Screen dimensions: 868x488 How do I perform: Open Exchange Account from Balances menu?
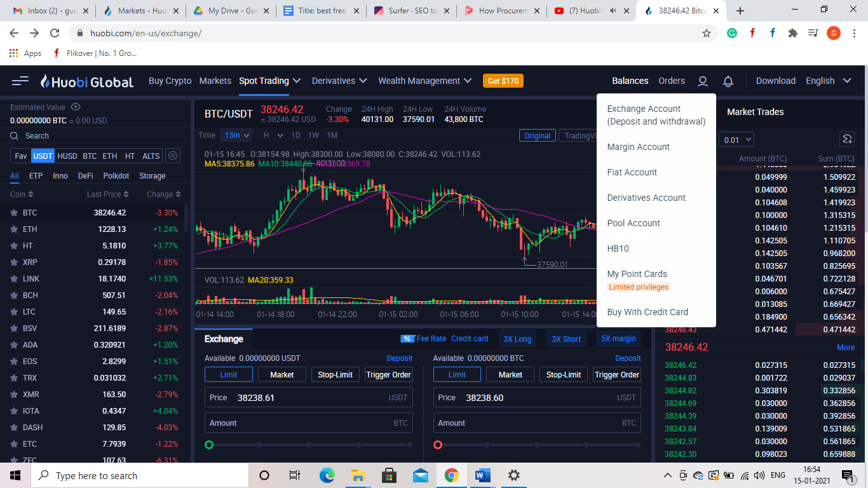pyautogui.click(x=656, y=115)
